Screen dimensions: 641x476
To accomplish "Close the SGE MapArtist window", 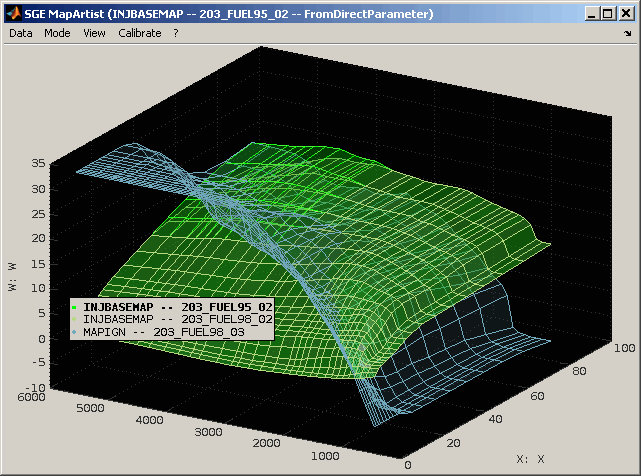I will tap(626, 14).
